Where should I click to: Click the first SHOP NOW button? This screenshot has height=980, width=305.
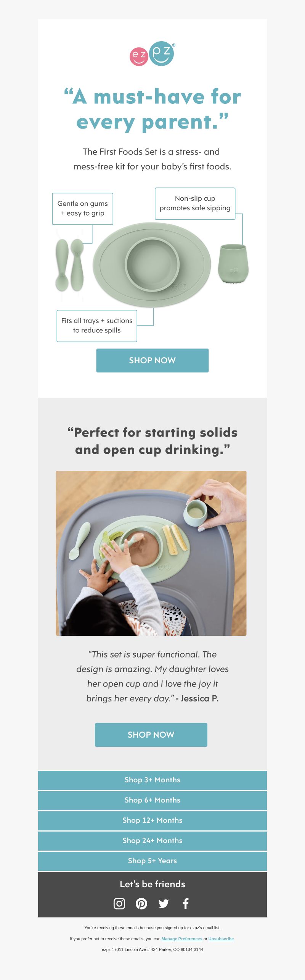152,360
